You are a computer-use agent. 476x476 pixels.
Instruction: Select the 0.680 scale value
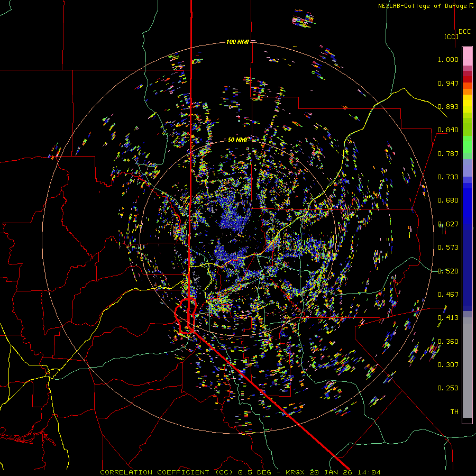[448, 200]
